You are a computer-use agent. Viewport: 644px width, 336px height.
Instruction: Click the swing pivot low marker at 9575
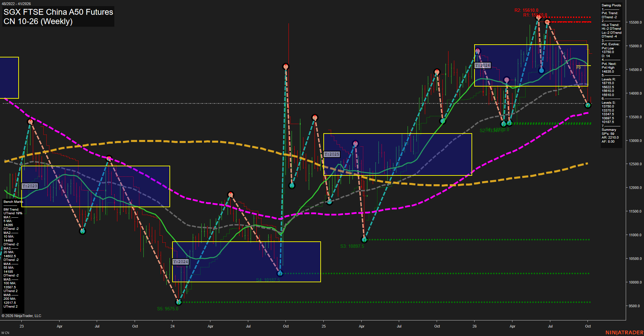pyautogui.click(x=179, y=302)
